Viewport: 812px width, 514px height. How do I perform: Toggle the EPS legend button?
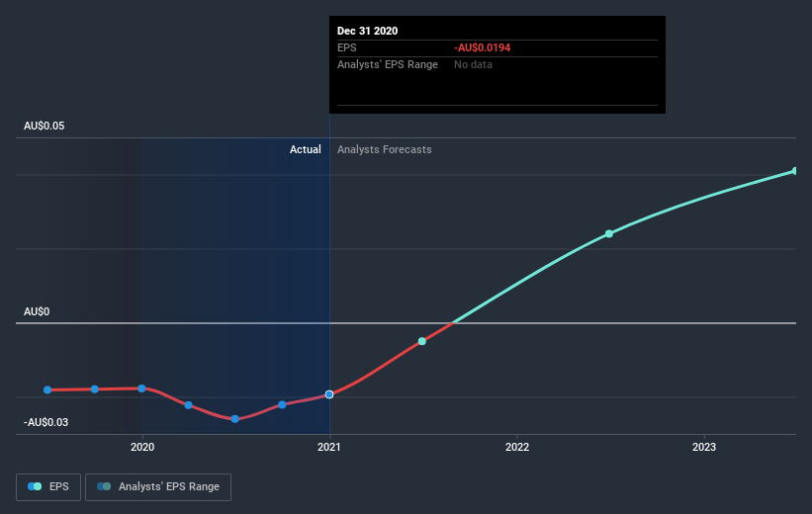point(48,486)
